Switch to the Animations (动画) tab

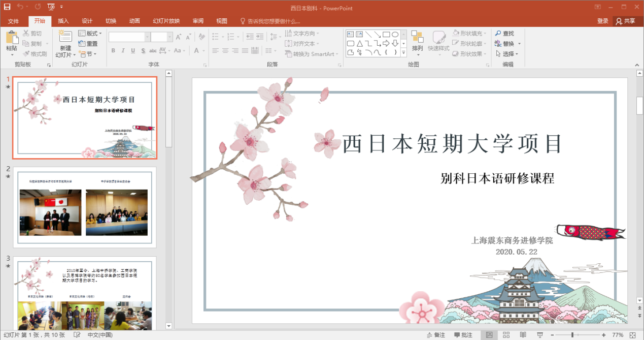click(x=134, y=21)
